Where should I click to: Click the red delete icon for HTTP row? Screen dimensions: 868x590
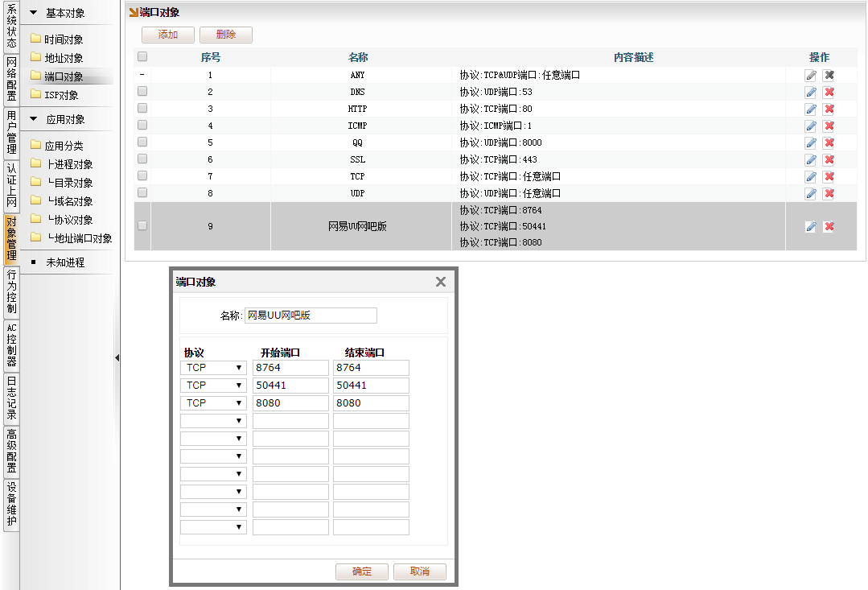pos(829,109)
